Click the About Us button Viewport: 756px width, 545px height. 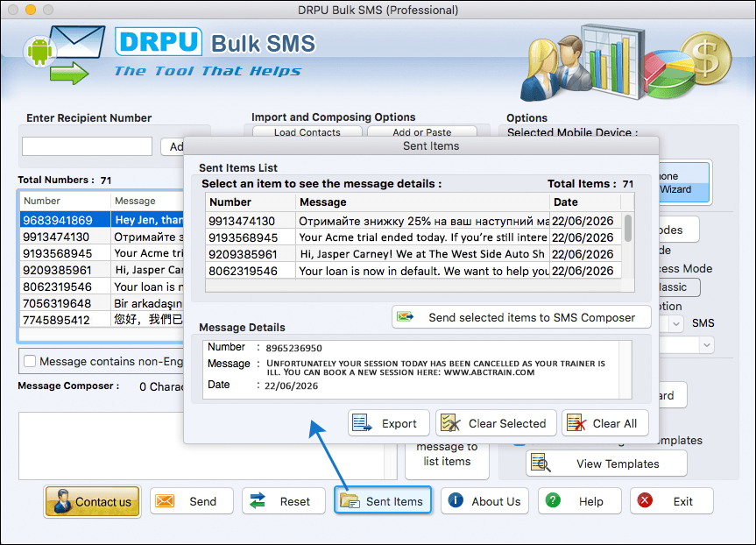click(484, 500)
